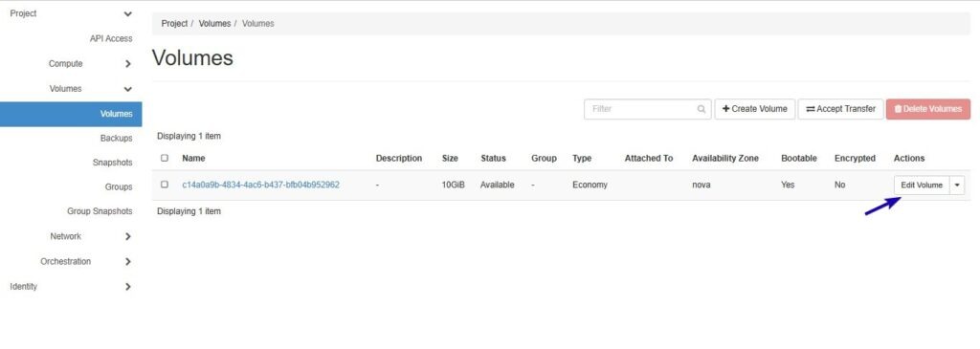Screen dimensions: 980x349
Task: Click the Description column header
Action: tap(399, 159)
